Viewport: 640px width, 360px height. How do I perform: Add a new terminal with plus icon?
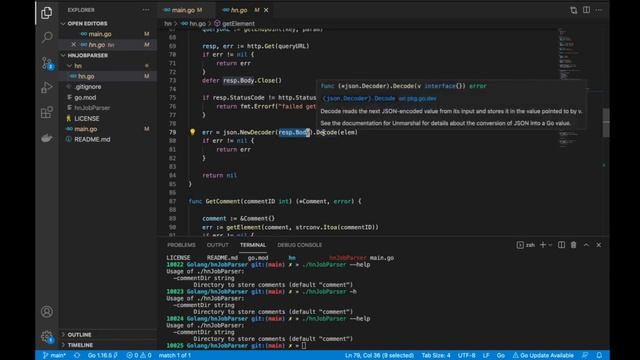coord(542,244)
